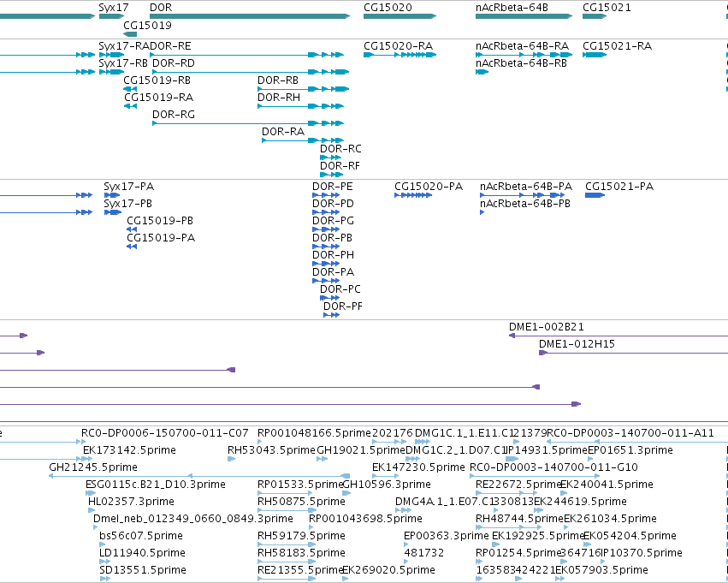Click EST ESG0115c.B21_D10.3prime
The image size is (728, 583).
click(x=91, y=493)
